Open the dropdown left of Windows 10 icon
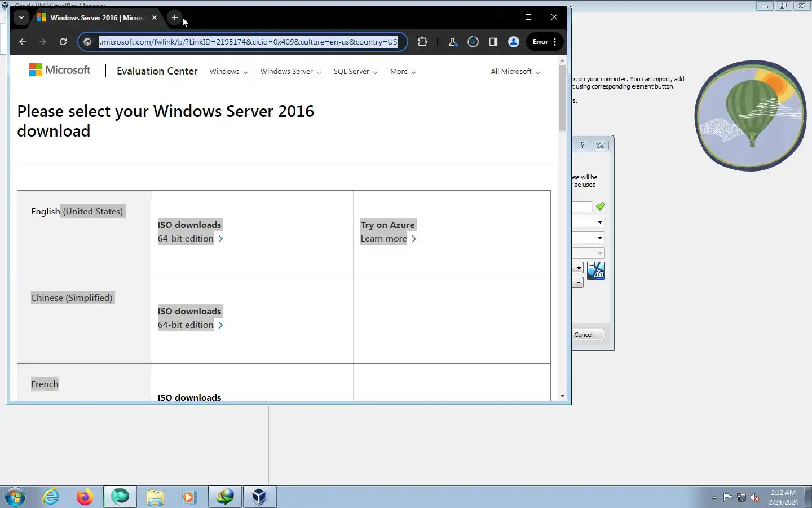The width and height of the screenshot is (812, 508). click(577, 268)
